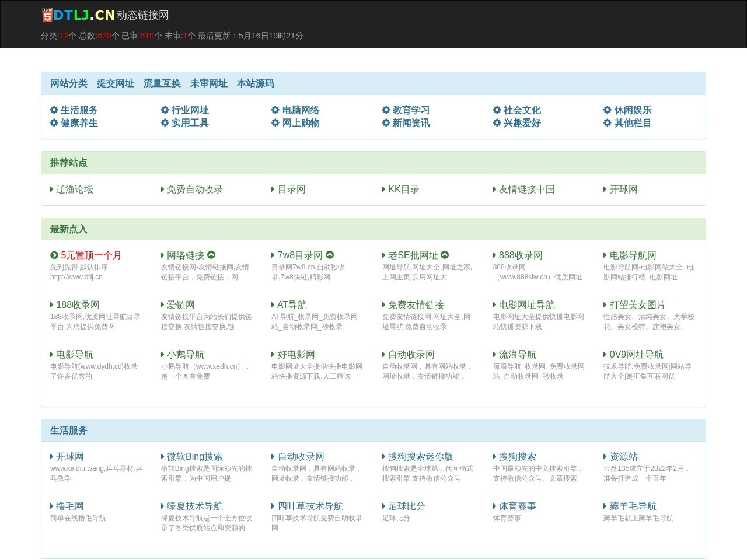Click the up-arrow badge after 7w8目录网
The height and width of the screenshot is (560, 747).
pos(330,255)
